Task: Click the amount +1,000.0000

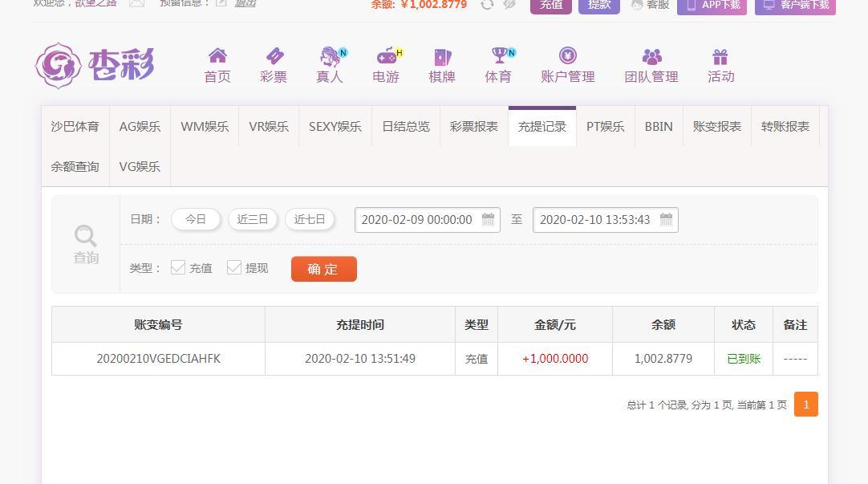Action: pos(555,358)
